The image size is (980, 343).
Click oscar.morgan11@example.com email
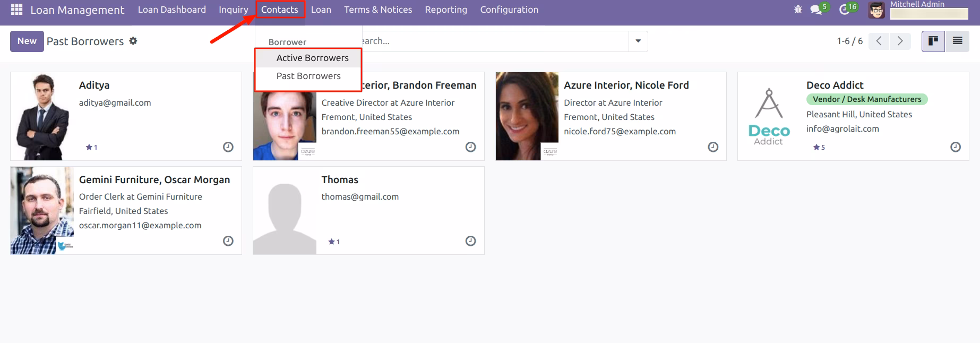[140, 225]
